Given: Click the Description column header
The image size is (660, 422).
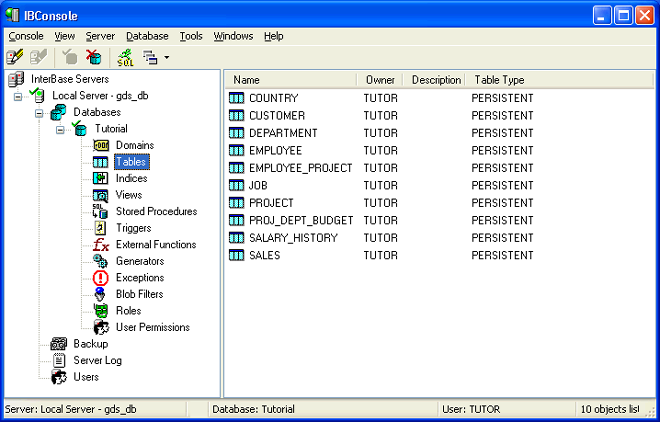Looking at the screenshot, I should point(434,80).
